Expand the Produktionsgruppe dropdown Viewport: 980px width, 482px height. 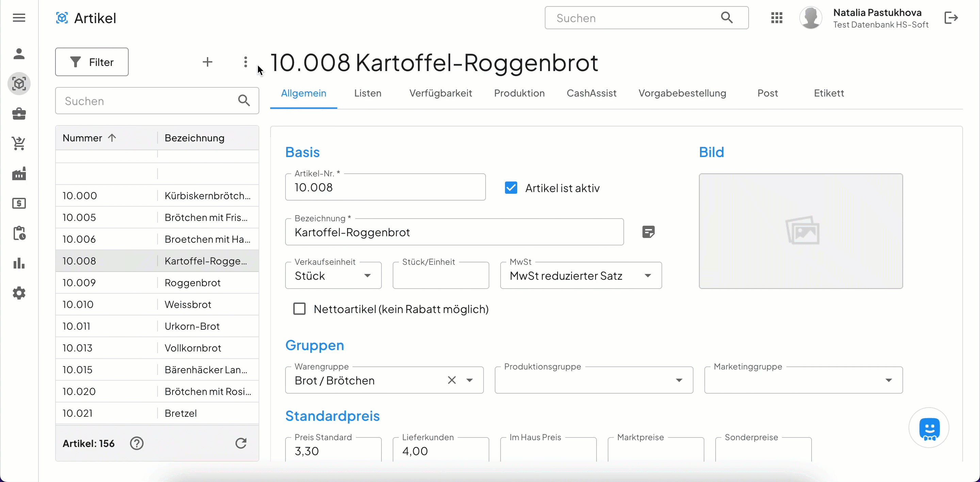(679, 380)
